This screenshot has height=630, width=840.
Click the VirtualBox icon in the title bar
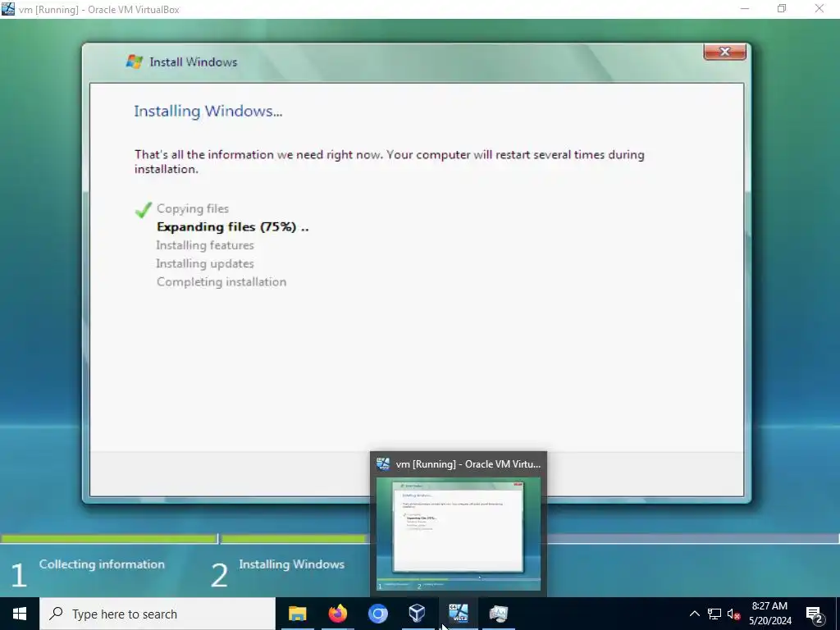(8, 9)
